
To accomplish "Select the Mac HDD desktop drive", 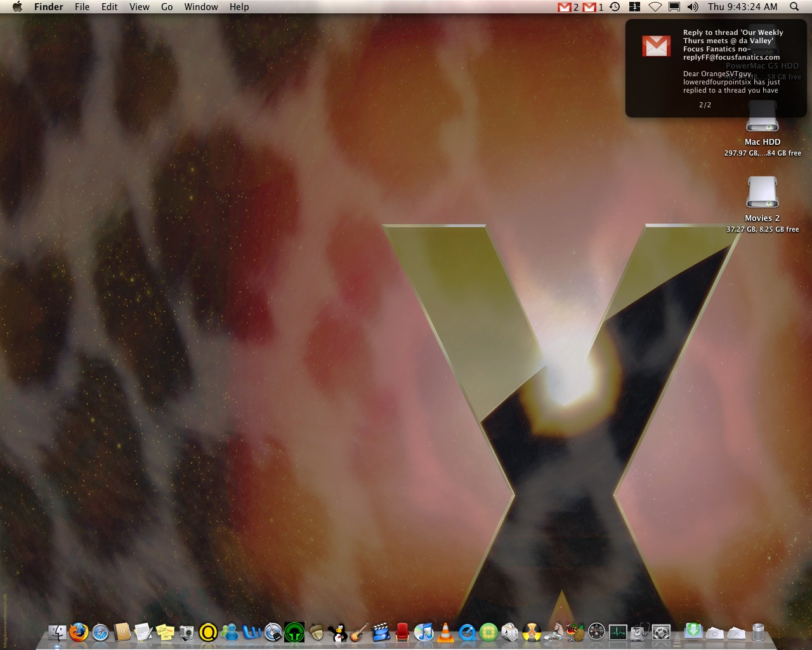I will coord(762,116).
